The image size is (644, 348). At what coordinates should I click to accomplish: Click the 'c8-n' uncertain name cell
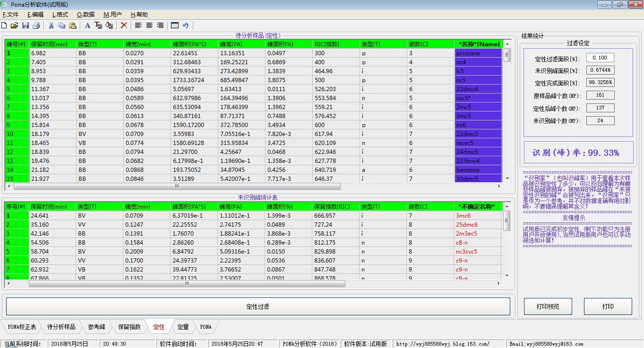(x=478, y=243)
